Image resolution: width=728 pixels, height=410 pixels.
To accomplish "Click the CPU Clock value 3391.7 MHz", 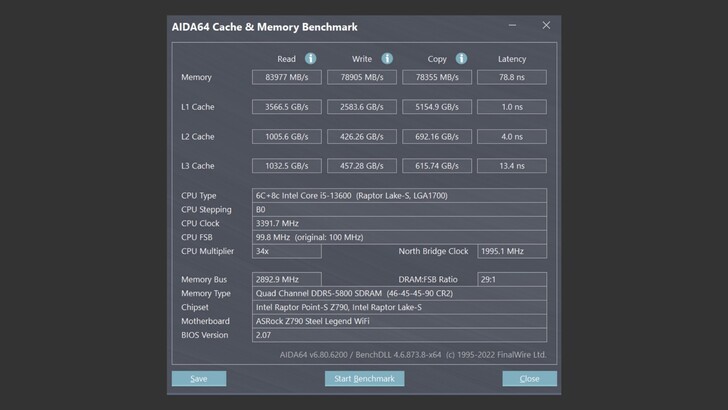I will tap(399, 223).
